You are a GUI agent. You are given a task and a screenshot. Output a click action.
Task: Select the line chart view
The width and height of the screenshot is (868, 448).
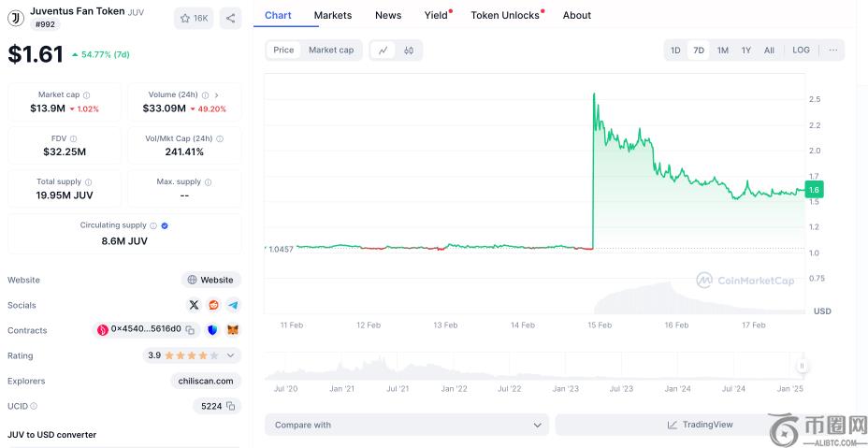pos(383,51)
